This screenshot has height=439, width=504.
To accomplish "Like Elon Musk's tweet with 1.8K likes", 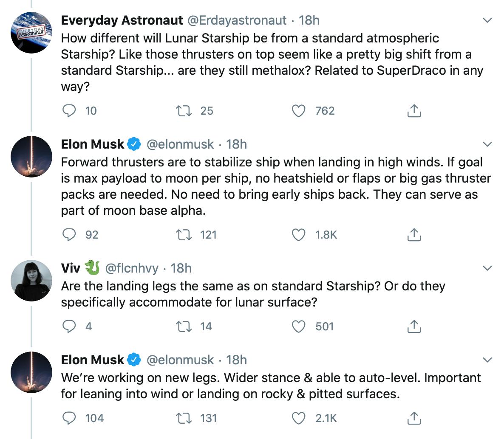I will [300, 234].
